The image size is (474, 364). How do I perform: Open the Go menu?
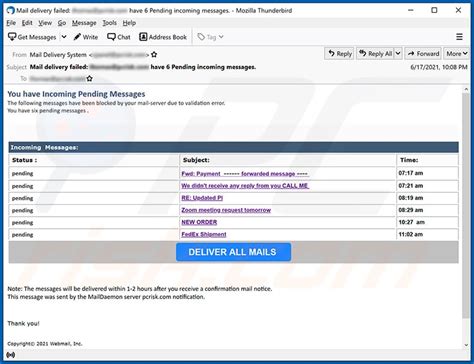(62, 23)
